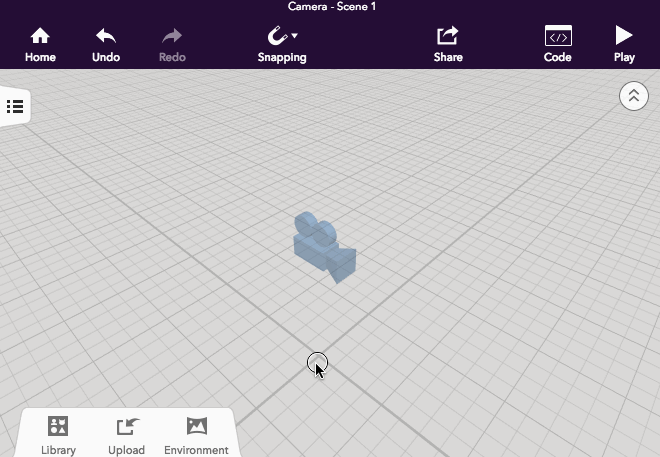Toggle the object list panel button
This screenshot has width=660, height=457.
coord(15,106)
